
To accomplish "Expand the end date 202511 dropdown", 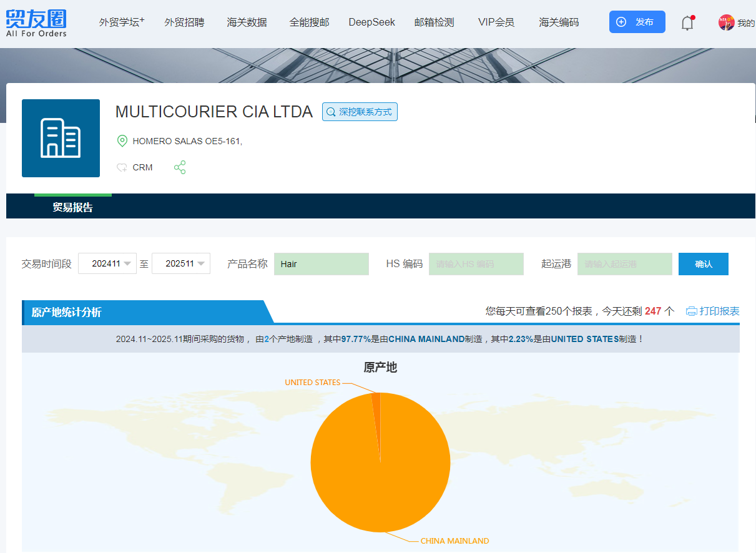I will click(x=201, y=263).
